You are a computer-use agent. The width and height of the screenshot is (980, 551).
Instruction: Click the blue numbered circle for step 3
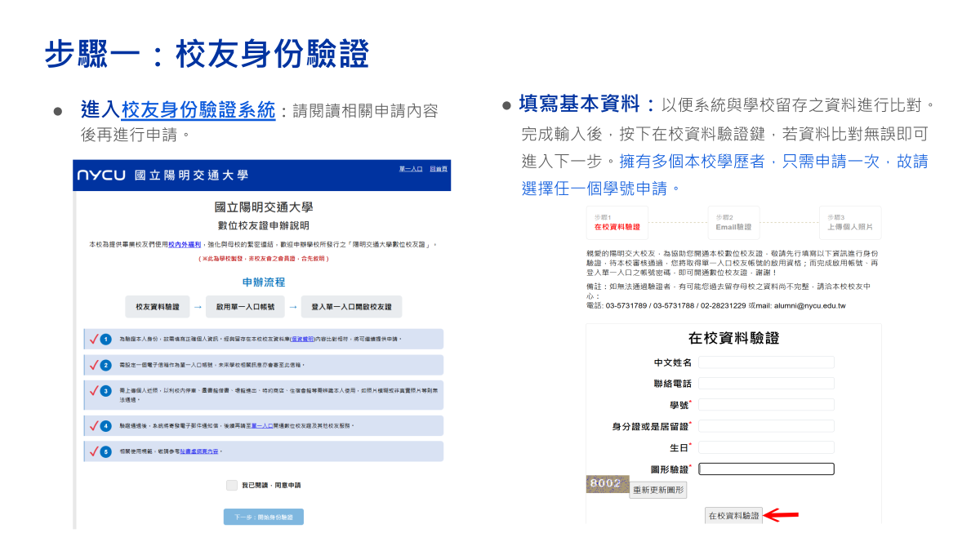pos(105,392)
